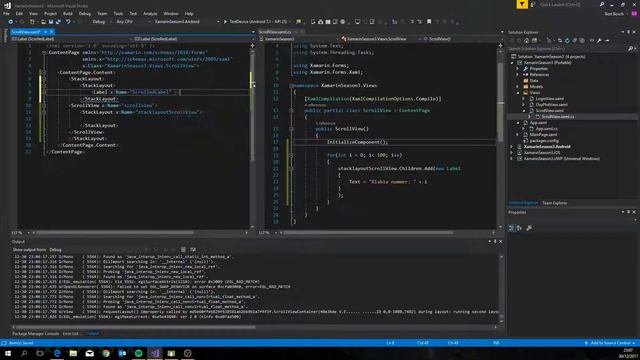
Task: Open the Build menu
Action: tap(68, 13)
